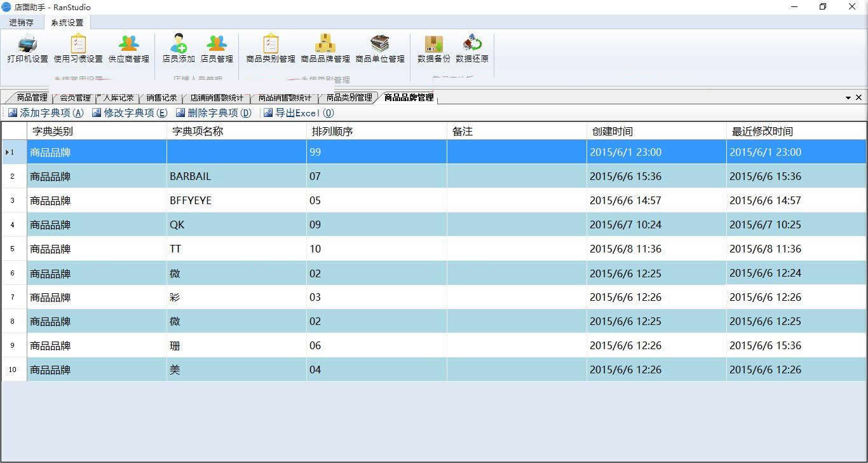The height and width of the screenshot is (463, 868).
Task: Click 修改字典项(E) toolbar button
Action: pos(130,113)
